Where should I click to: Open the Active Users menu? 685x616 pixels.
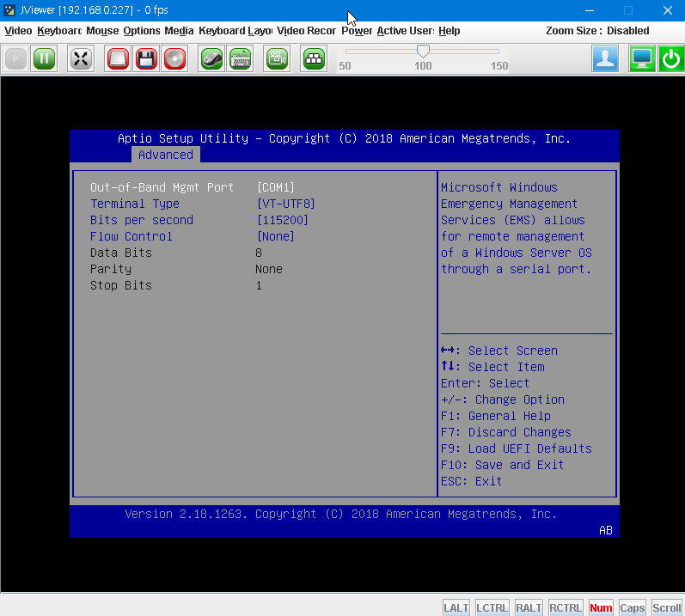click(406, 31)
